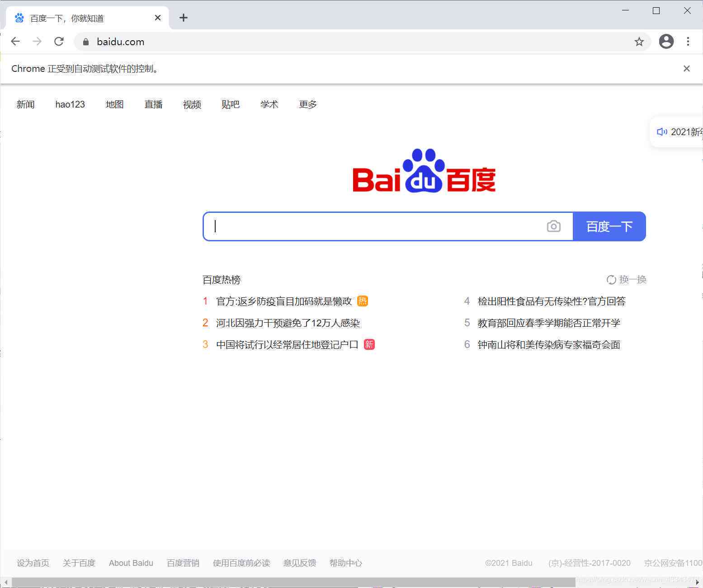Click the Baidu logo
Viewport: 703px width, 588px height.
(424, 171)
